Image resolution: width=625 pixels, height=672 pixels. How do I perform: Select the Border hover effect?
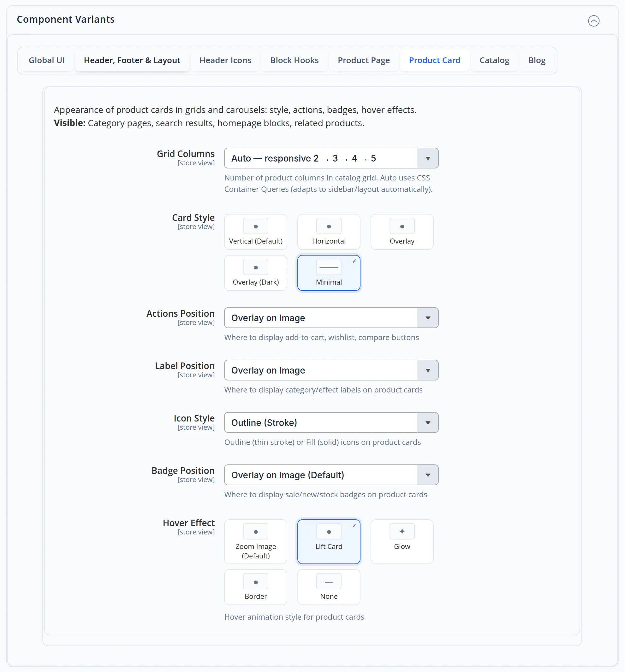(256, 587)
